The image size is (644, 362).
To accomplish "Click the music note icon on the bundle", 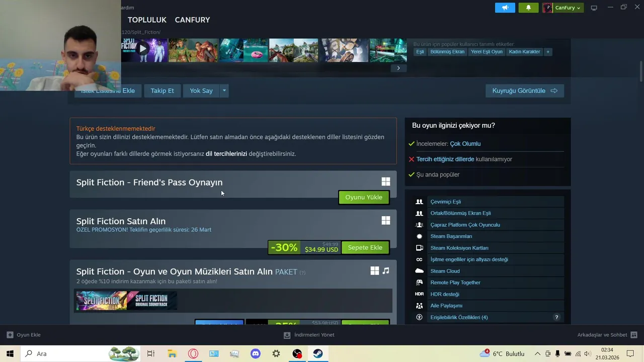I will coord(386,270).
